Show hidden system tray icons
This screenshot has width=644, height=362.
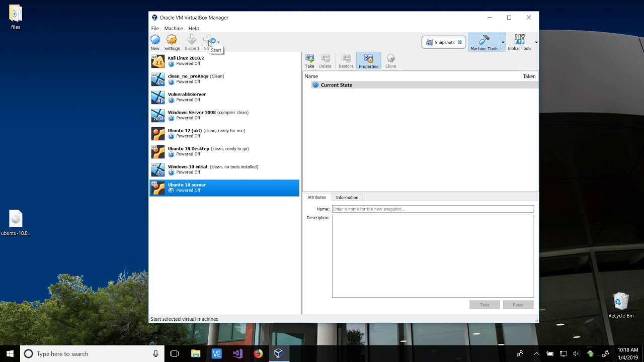(x=536, y=353)
